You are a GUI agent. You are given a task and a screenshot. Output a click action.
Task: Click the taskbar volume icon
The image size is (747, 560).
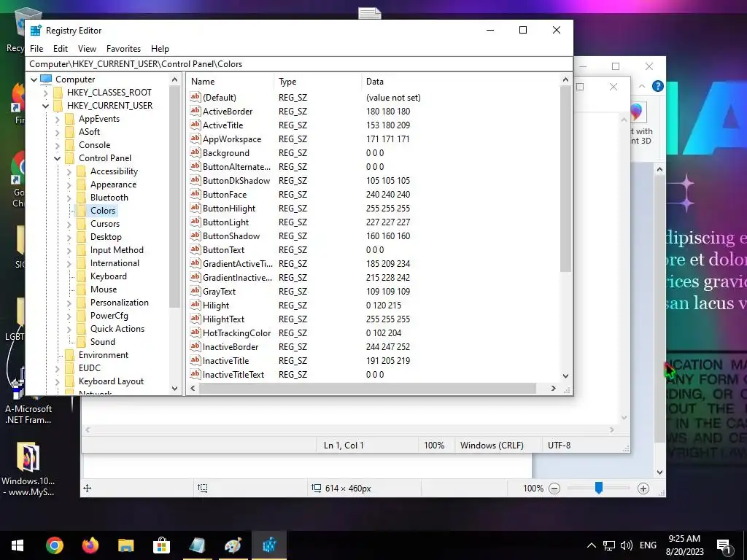click(x=627, y=545)
